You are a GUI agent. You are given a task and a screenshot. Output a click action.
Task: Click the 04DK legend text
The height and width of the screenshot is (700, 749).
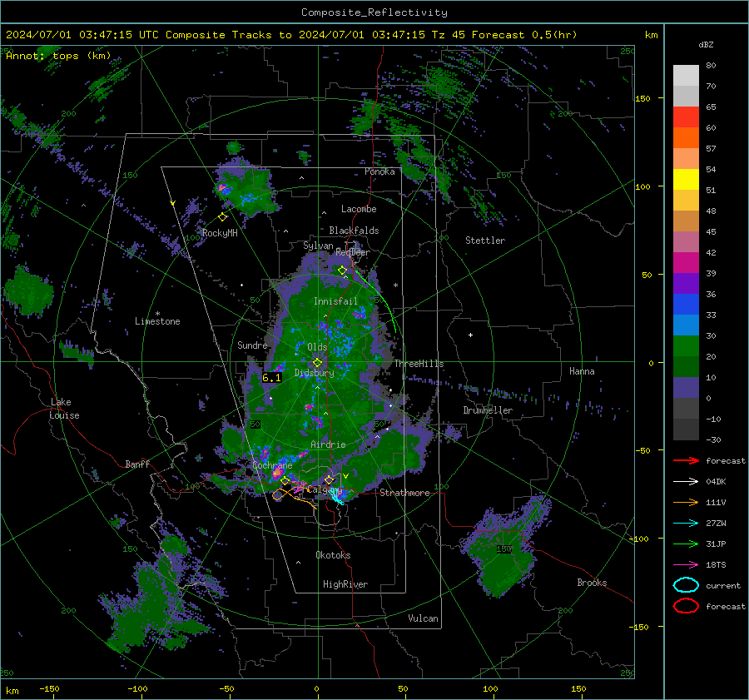716,482
